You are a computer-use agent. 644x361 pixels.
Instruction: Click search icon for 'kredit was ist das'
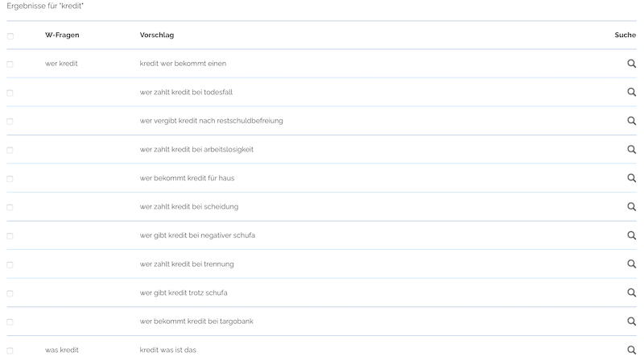coord(632,350)
